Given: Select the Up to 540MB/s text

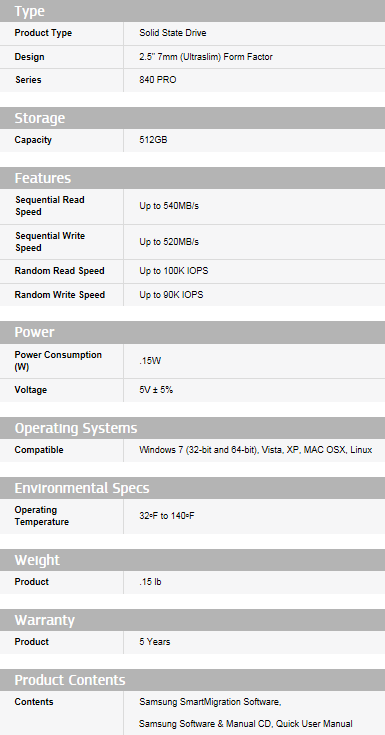Looking at the screenshot, I should [169, 206].
